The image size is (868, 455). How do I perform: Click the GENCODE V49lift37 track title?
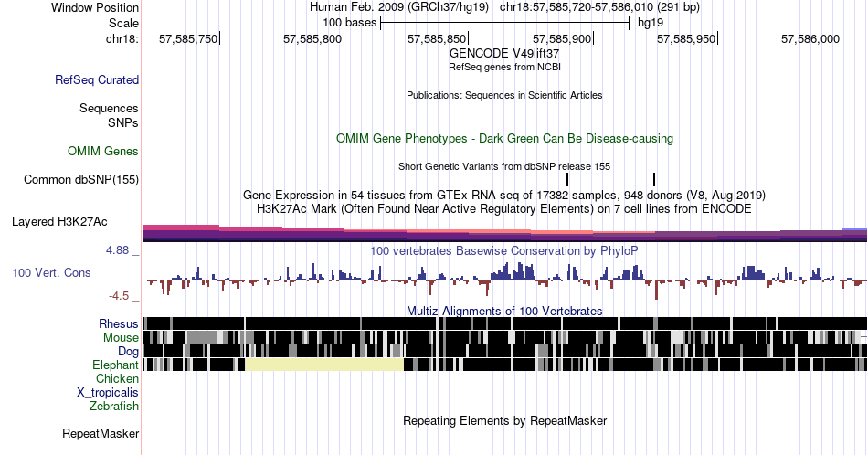[504, 54]
